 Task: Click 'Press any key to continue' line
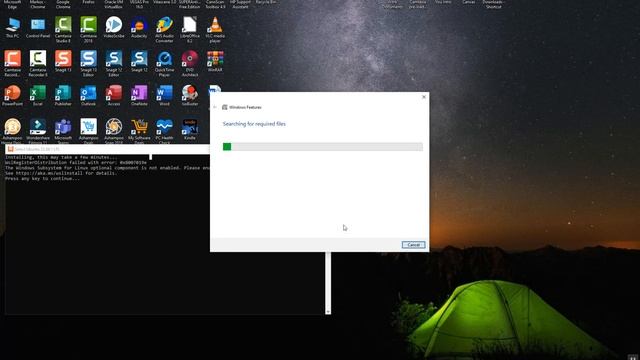pos(42,178)
